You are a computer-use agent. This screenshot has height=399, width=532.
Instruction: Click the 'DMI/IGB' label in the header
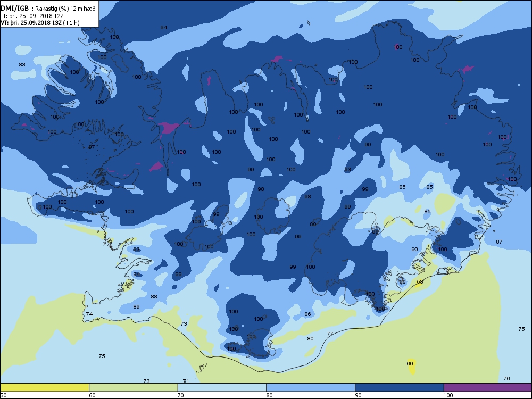pos(14,9)
